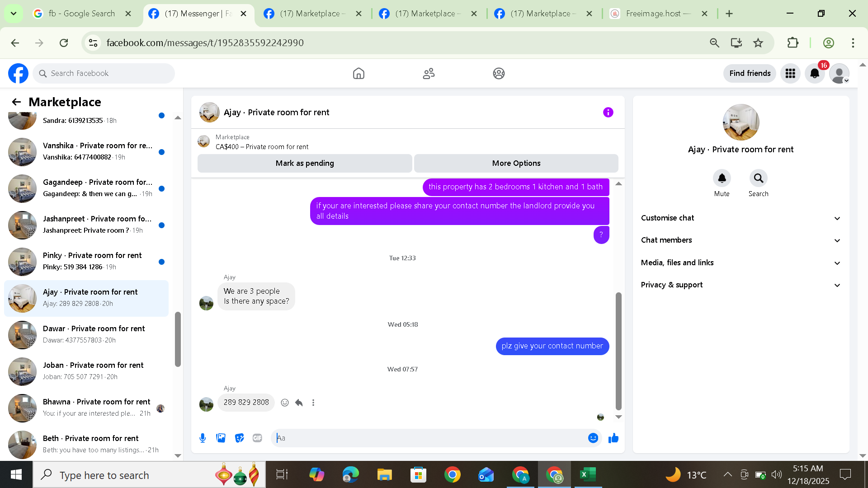Choose a sticker icon
This screenshot has width=868, height=488.
[x=239, y=438]
